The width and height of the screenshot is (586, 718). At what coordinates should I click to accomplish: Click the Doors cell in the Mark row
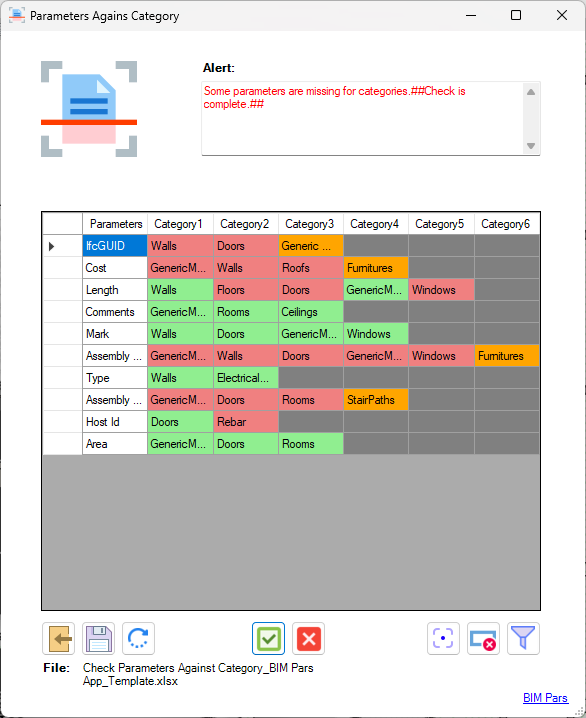pos(246,334)
